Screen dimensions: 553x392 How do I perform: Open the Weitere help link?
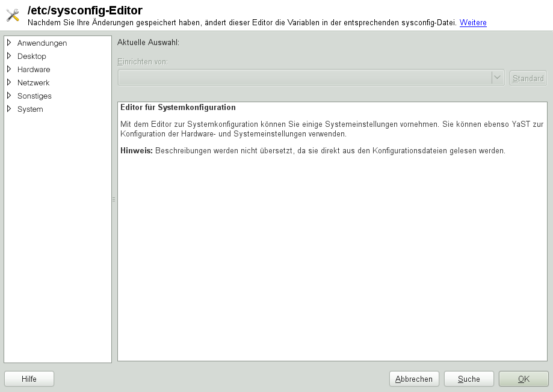click(472, 23)
